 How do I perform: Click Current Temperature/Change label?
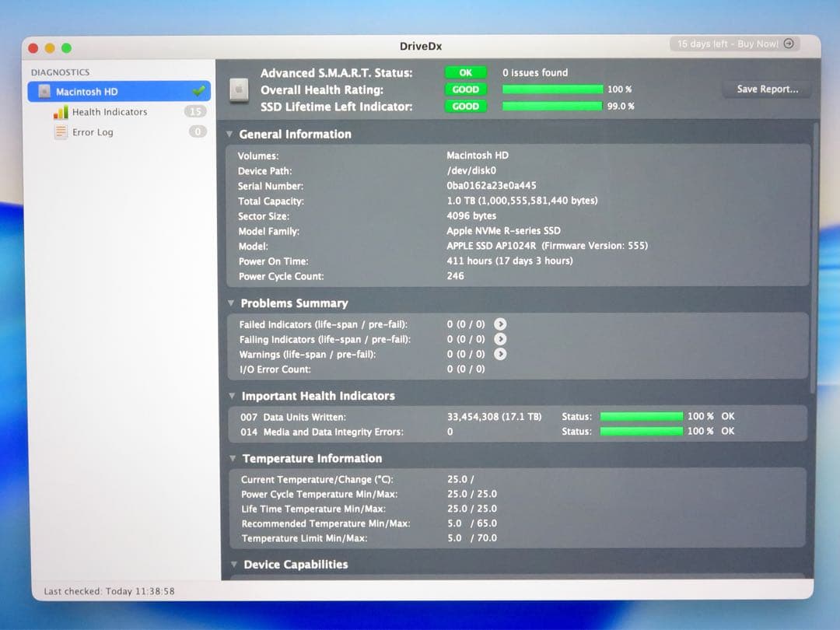click(x=317, y=479)
